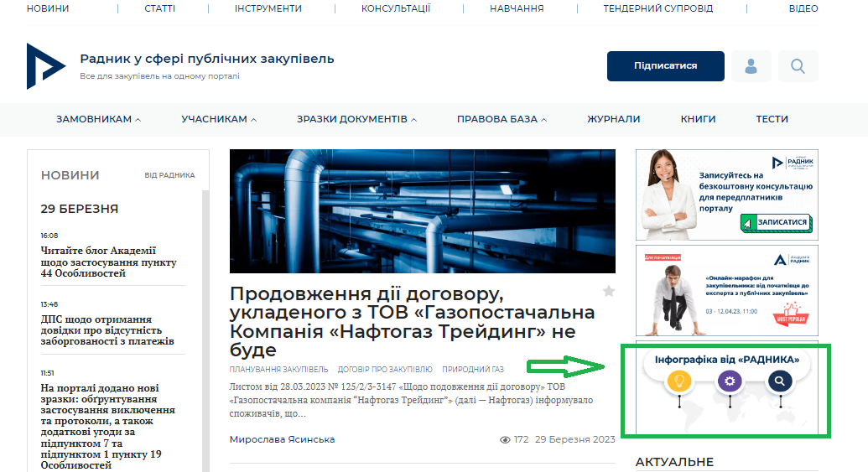Open news about нові зразки на порталі
This screenshot has height=472, width=868.
click(108, 427)
